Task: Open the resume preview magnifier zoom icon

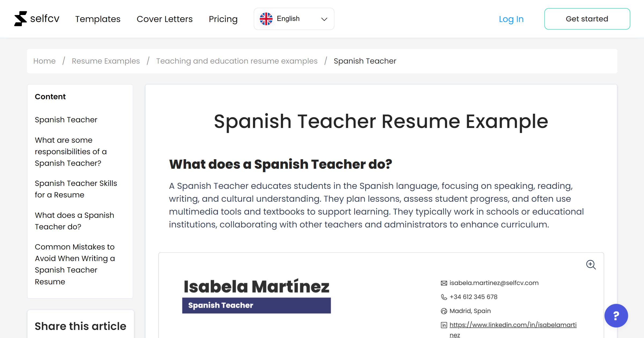Action: (591, 265)
